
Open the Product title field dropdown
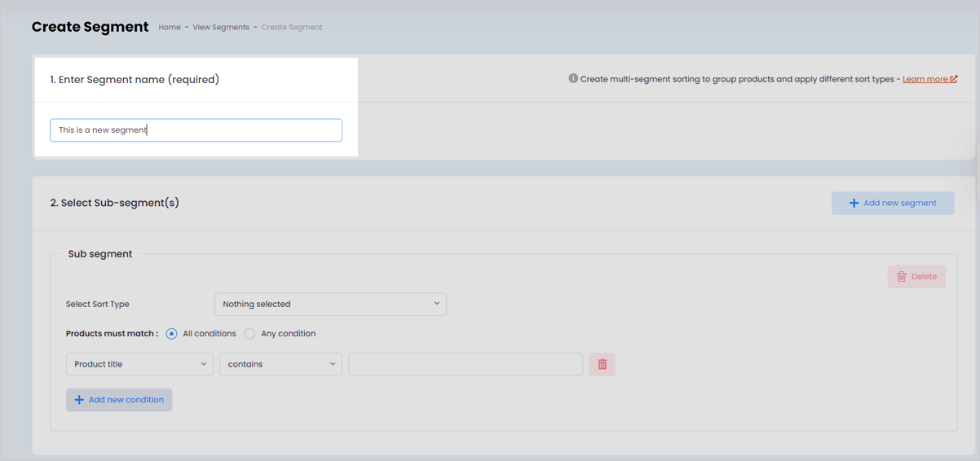139,364
